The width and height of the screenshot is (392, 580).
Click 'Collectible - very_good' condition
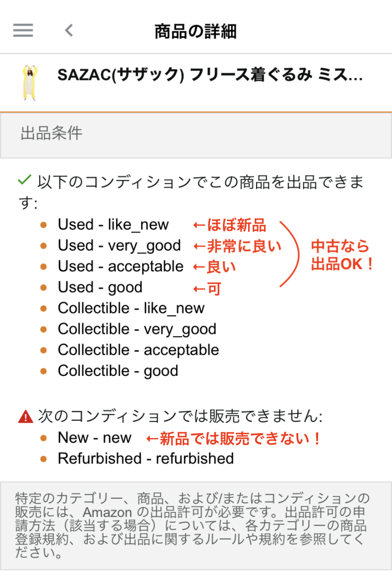click(x=137, y=329)
